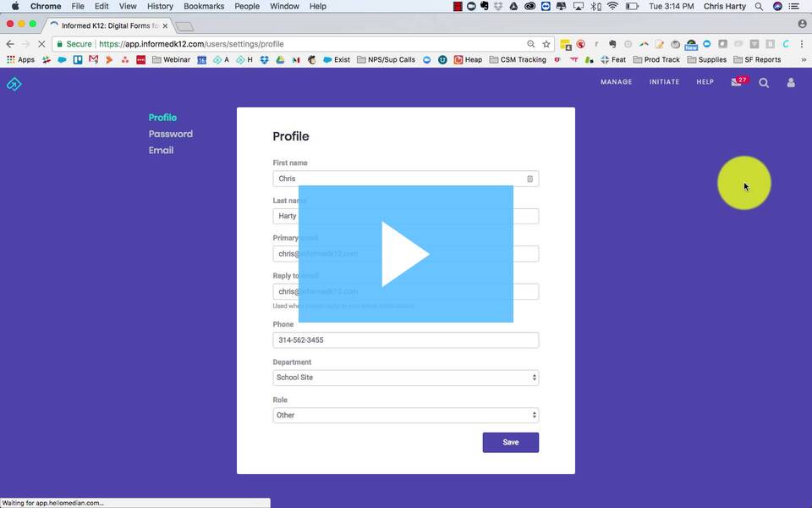Click the browser back arrow
Screen dimensions: 812x508
pos(10,44)
